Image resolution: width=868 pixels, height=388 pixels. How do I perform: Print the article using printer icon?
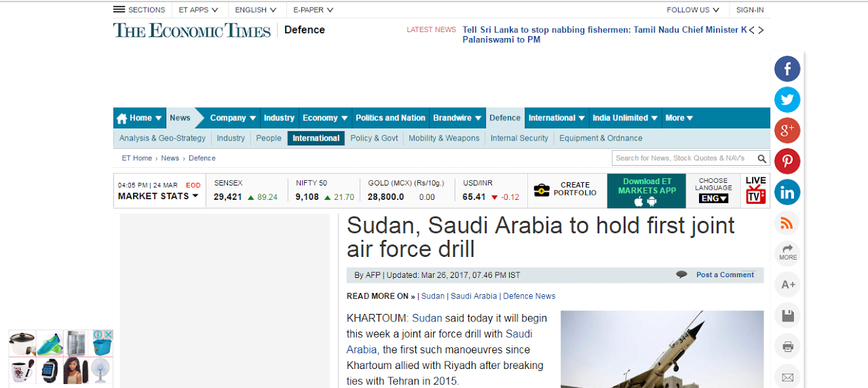[787, 347]
